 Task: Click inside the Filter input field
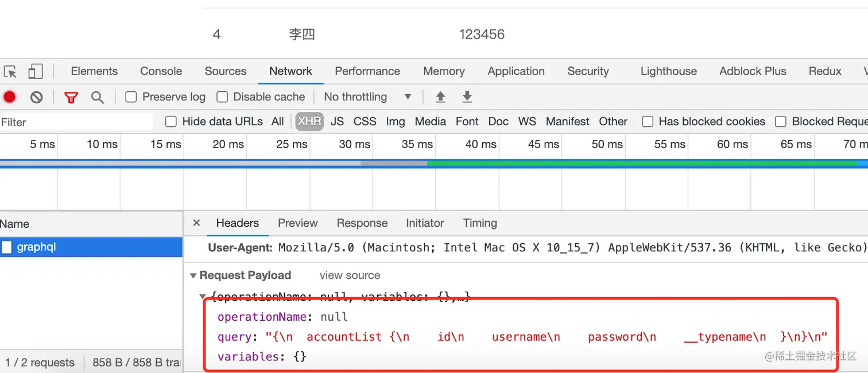[75, 122]
